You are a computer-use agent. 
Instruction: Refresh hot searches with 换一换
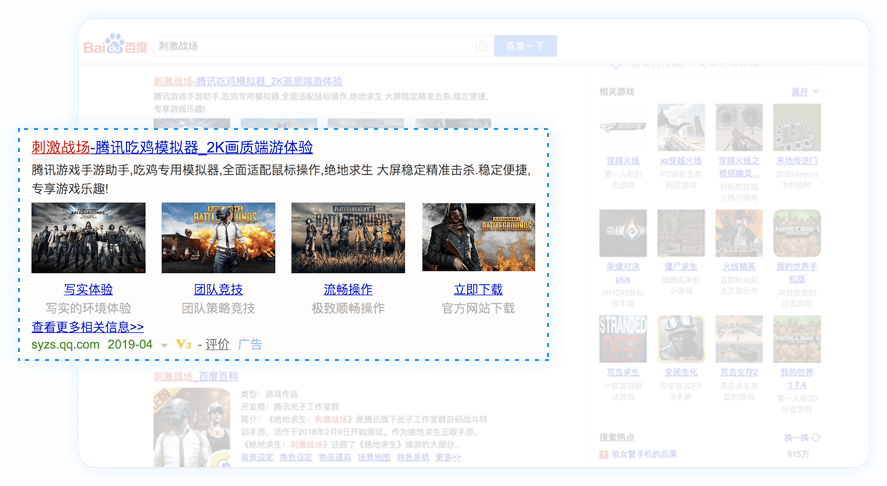pos(801,437)
